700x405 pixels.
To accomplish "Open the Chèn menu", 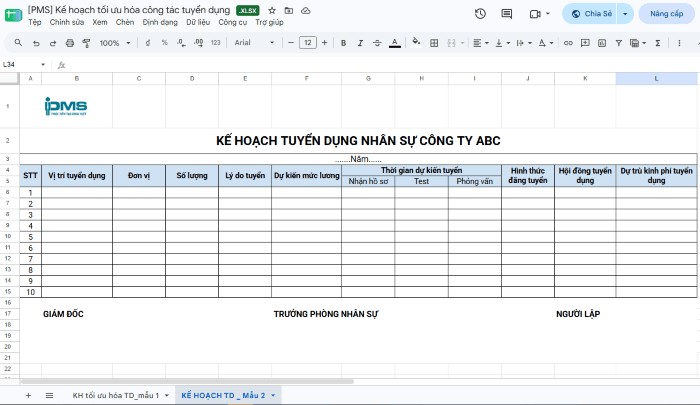I will [x=125, y=22].
